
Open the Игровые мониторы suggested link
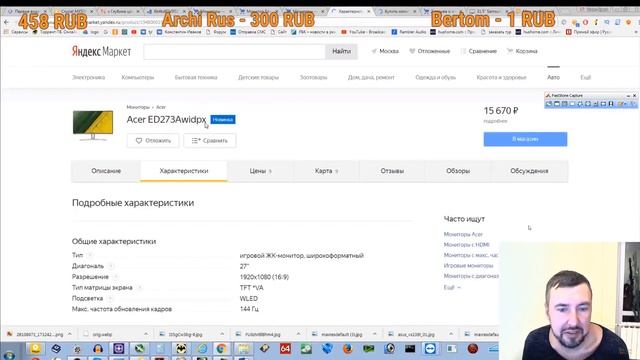pos(468,265)
